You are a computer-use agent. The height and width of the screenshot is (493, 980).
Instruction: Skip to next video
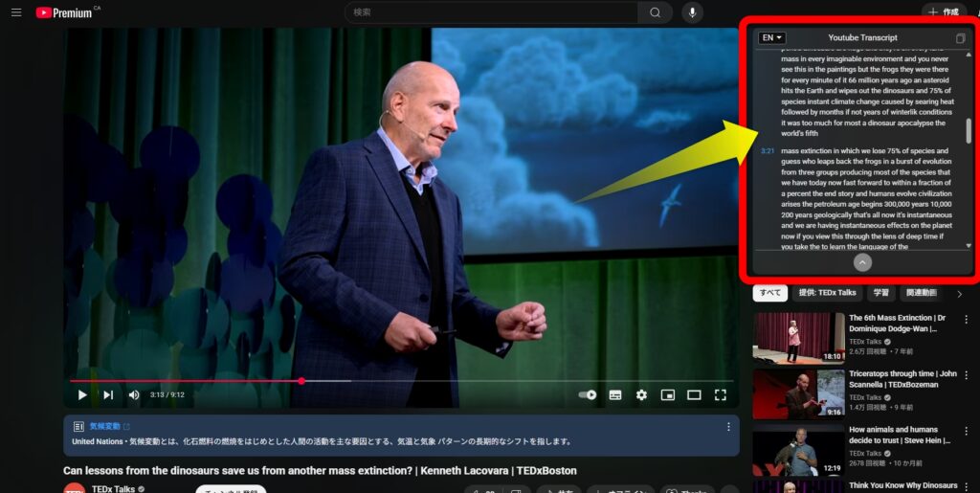[108, 395]
